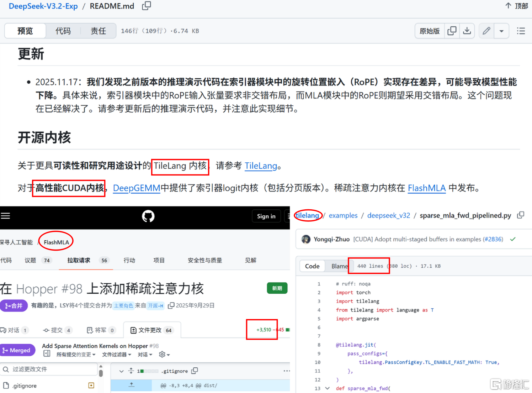The width and height of the screenshot is (532, 393).
Task: Open the 对话 filter dropdown
Action: (x=145, y=355)
